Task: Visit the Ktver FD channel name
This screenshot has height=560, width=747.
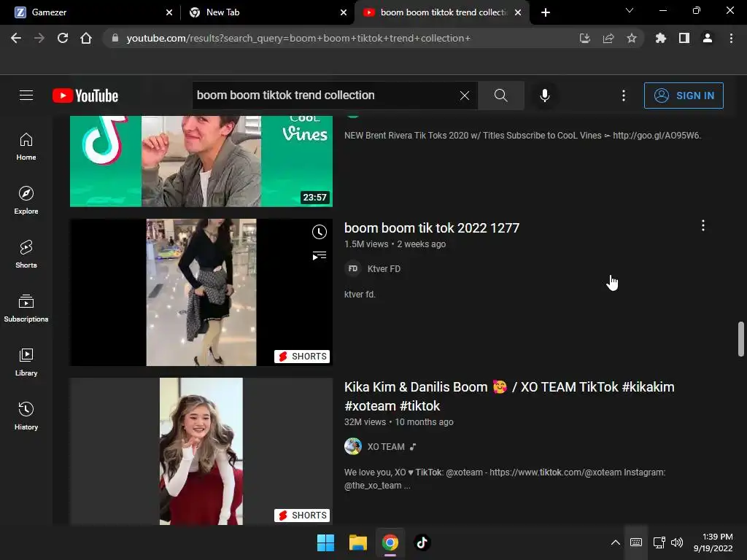Action: [384, 269]
